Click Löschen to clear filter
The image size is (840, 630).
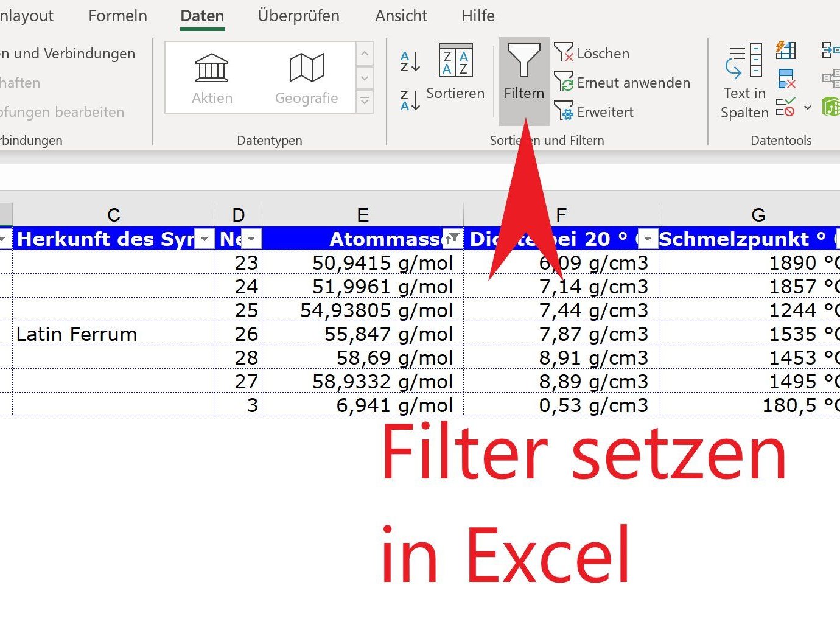pos(592,54)
